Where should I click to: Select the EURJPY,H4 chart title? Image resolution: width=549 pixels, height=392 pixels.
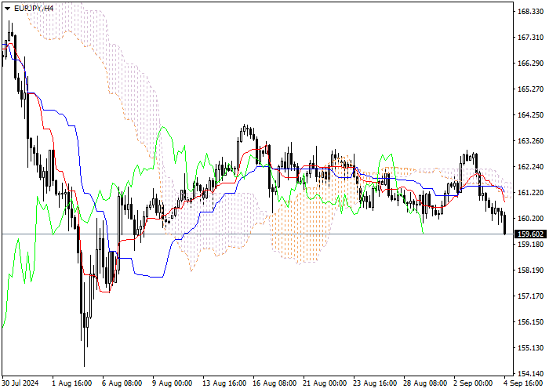click(34, 8)
